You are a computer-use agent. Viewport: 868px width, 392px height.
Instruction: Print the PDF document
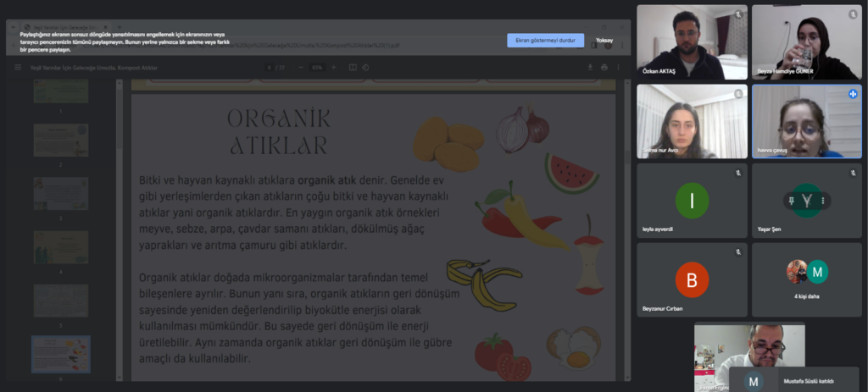click(604, 68)
